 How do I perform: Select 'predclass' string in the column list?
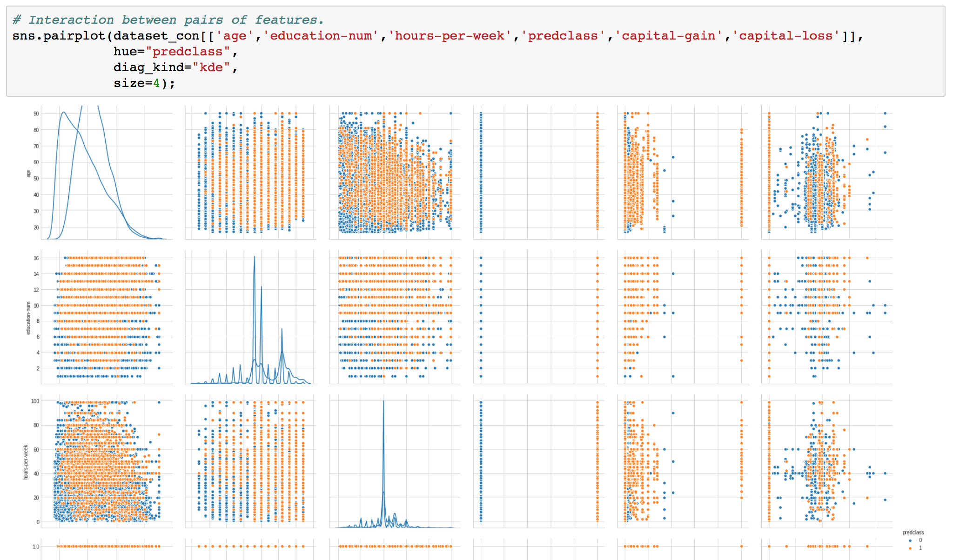(x=563, y=36)
